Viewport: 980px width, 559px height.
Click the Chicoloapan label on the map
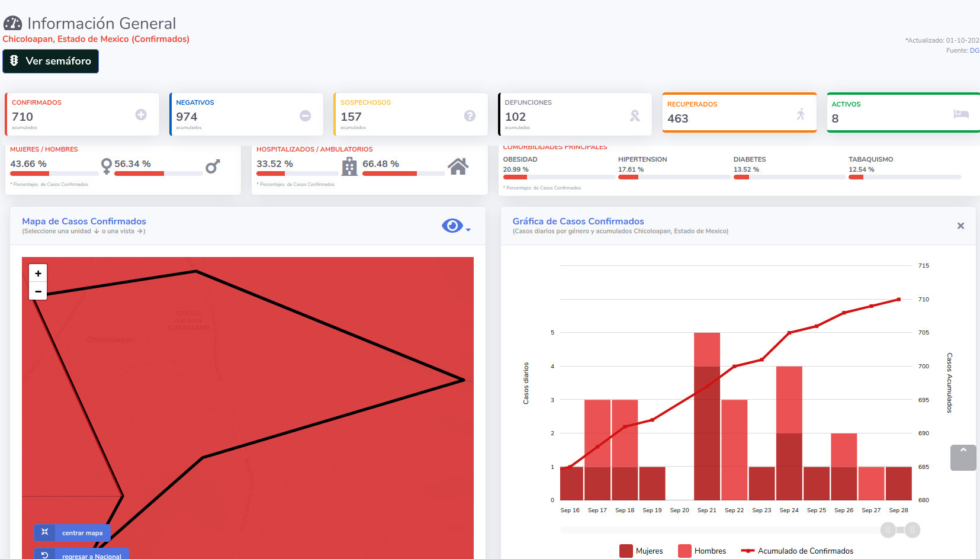point(111,340)
